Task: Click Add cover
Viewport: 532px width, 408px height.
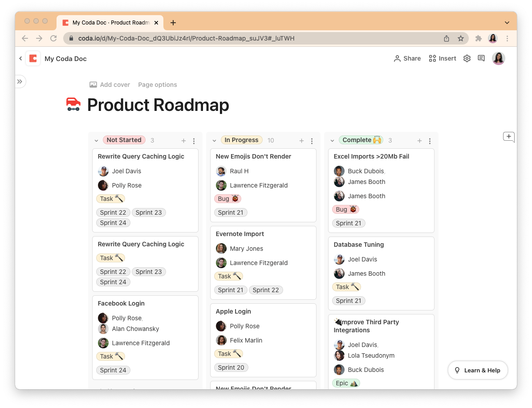Action: pos(110,85)
